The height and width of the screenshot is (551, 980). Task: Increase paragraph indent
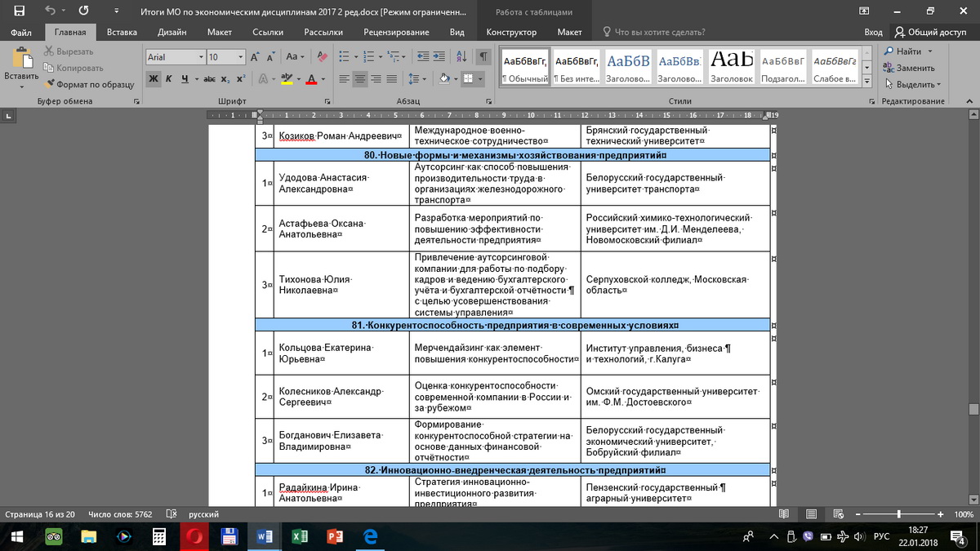441,57
